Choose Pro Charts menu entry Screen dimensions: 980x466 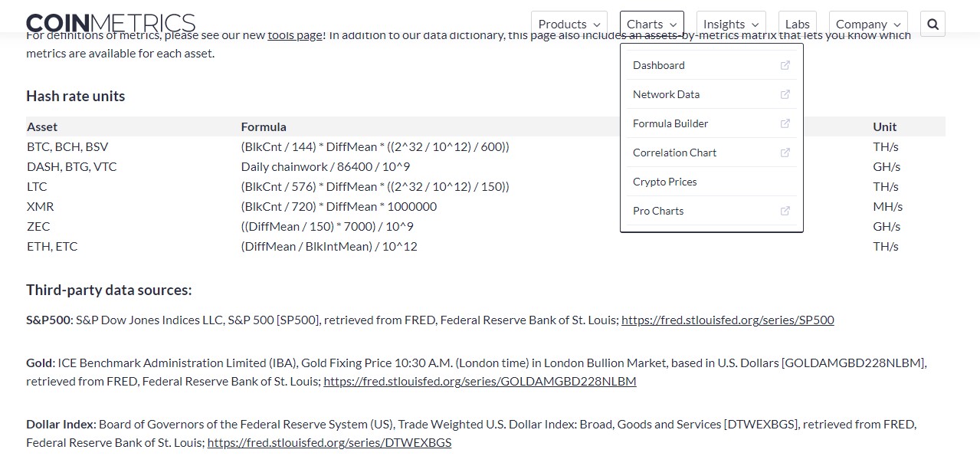pos(711,211)
